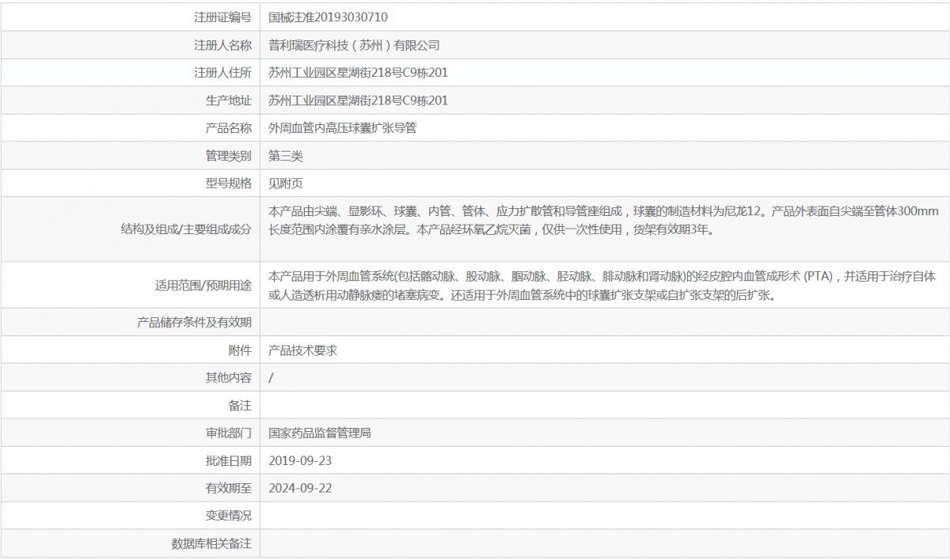Click the label 批准日期
Viewport: 950px width, 560px height.
pyautogui.click(x=228, y=460)
